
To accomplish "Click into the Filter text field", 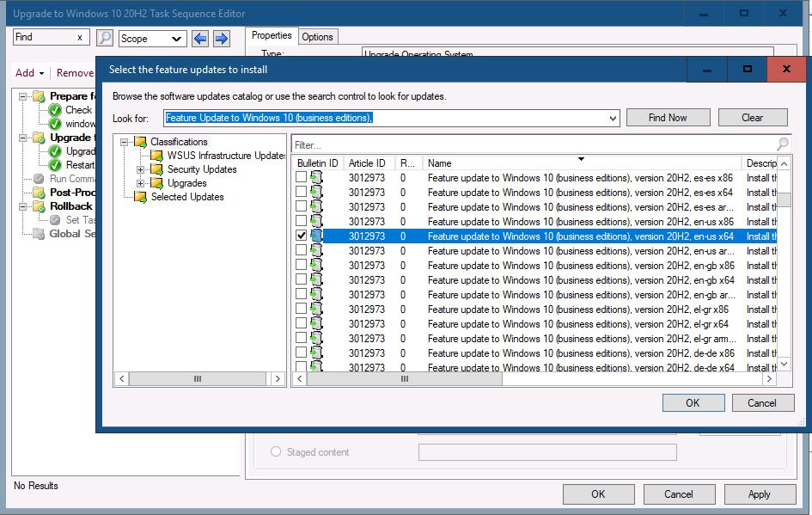I will [x=534, y=145].
